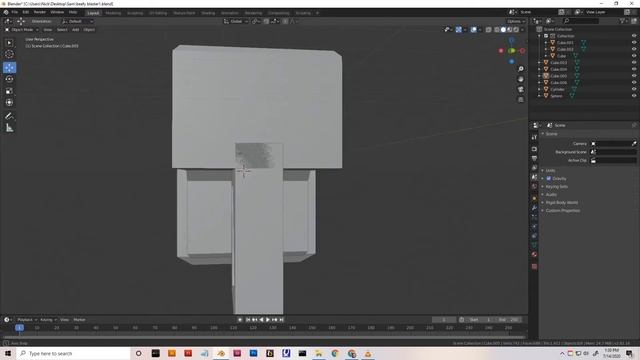Hide Cube.004 with its eye icon

pos(634,69)
